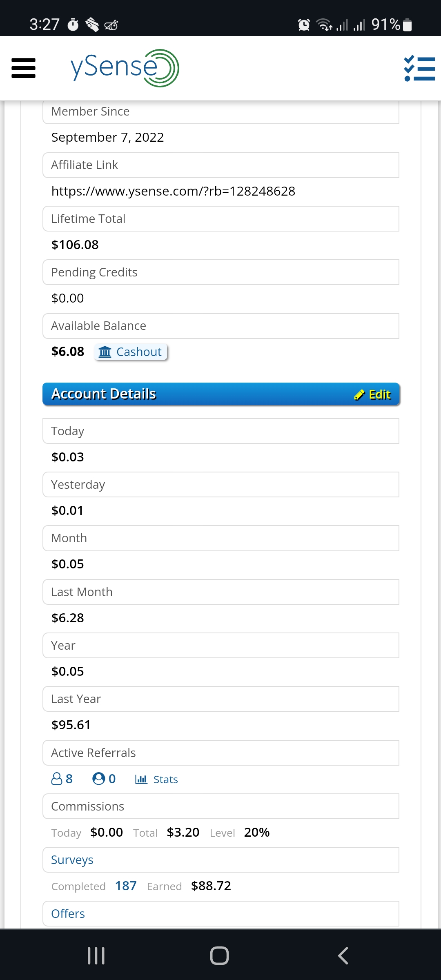View direct referrals count of 8
This screenshot has width=441, height=980.
point(62,779)
